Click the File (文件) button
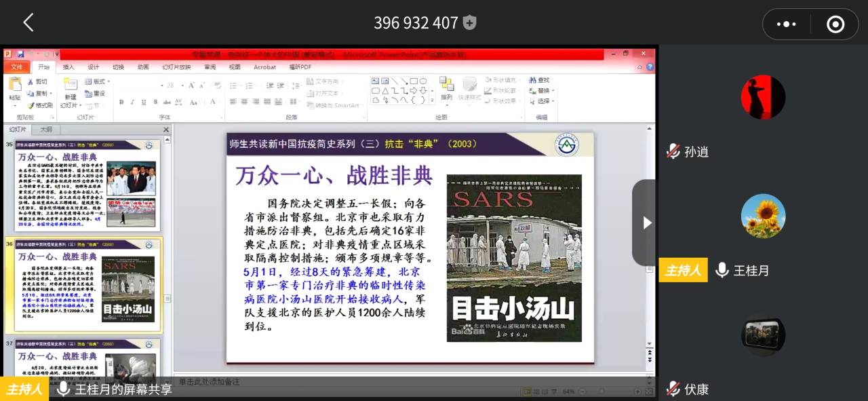Viewport: 868px width, 401px height. 17,67
